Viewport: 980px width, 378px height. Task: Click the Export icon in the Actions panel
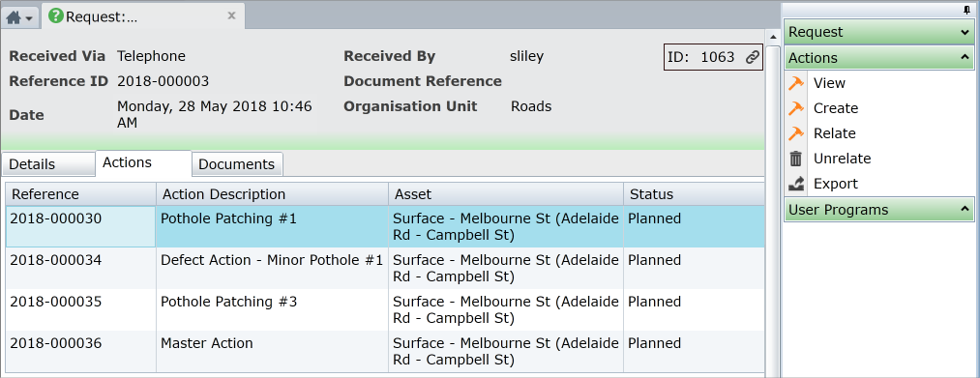(x=795, y=184)
